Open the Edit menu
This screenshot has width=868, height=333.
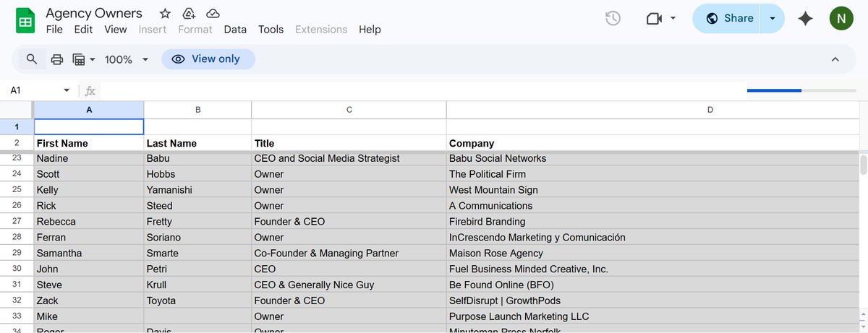pos(83,30)
